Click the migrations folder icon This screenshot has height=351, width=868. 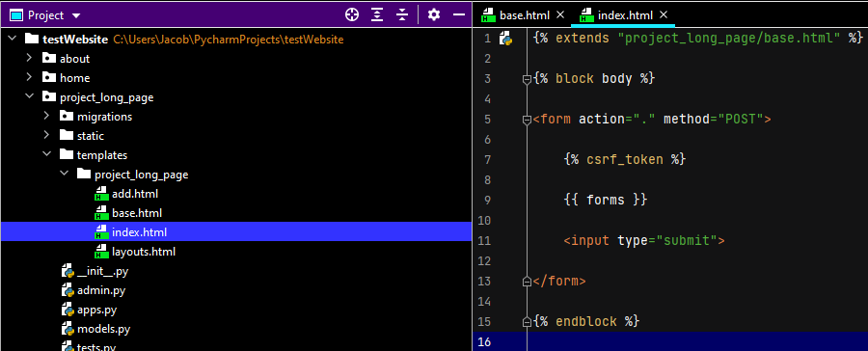click(67, 117)
